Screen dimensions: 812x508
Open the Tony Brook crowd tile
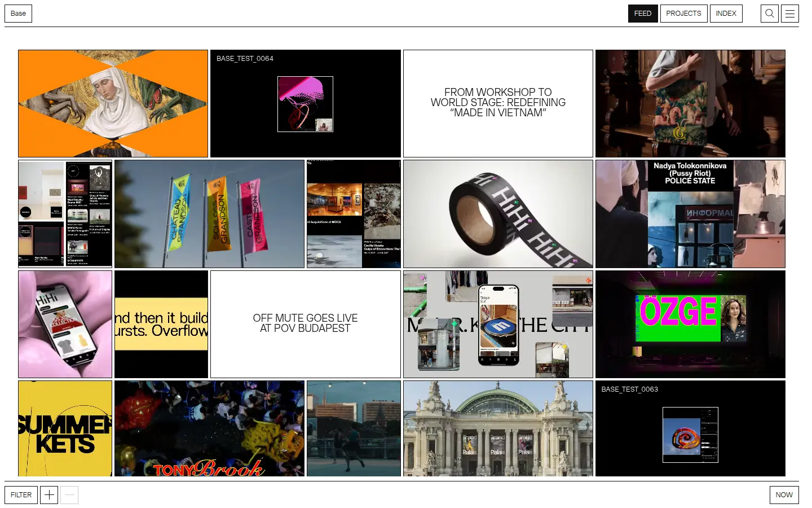point(209,428)
